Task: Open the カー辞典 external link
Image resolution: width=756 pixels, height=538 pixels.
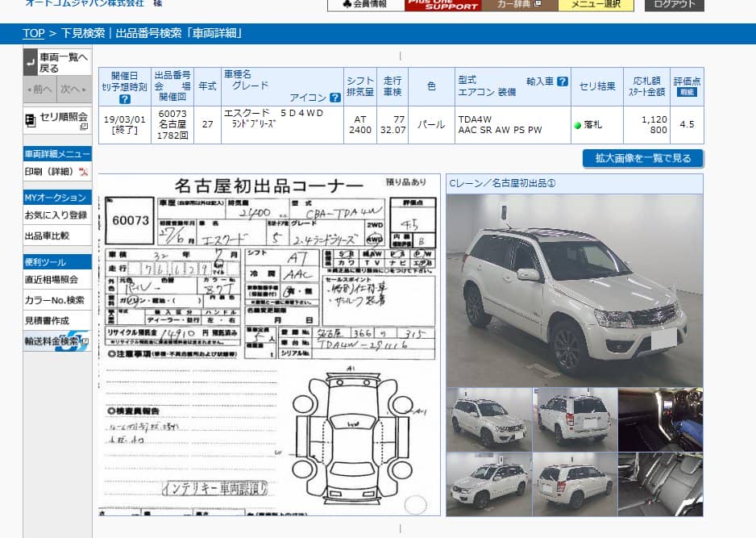Action: pyautogui.click(x=520, y=4)
